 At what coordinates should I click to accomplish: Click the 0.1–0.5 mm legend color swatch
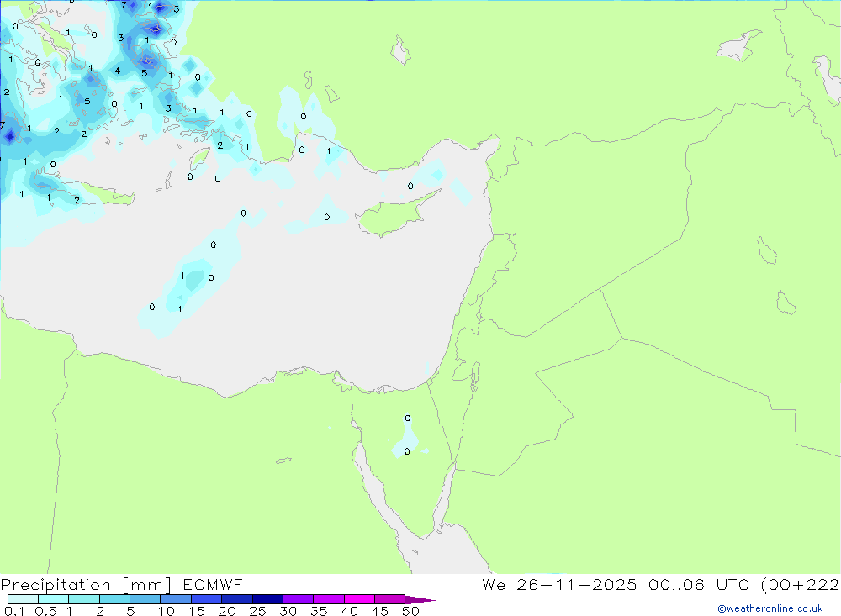click(23, 599)
